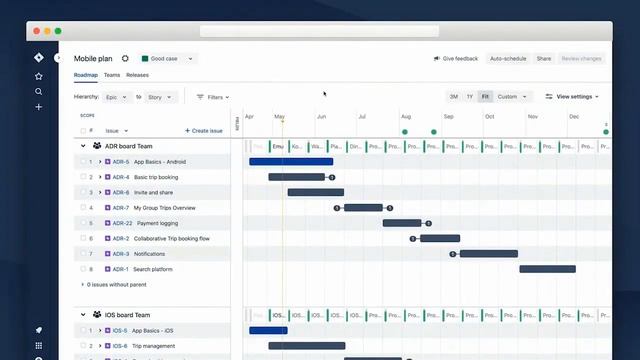
Task: Click the View settings sliders icon
Action: (x=549, y=97)
